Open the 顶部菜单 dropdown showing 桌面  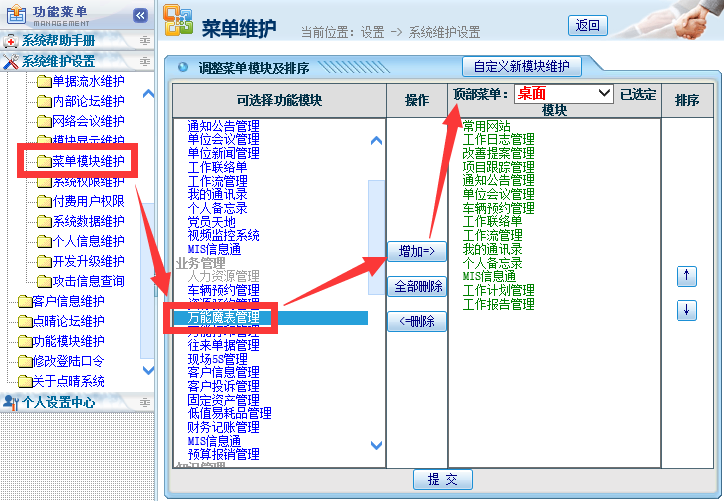pyautogui.click(x=564, y=93)
